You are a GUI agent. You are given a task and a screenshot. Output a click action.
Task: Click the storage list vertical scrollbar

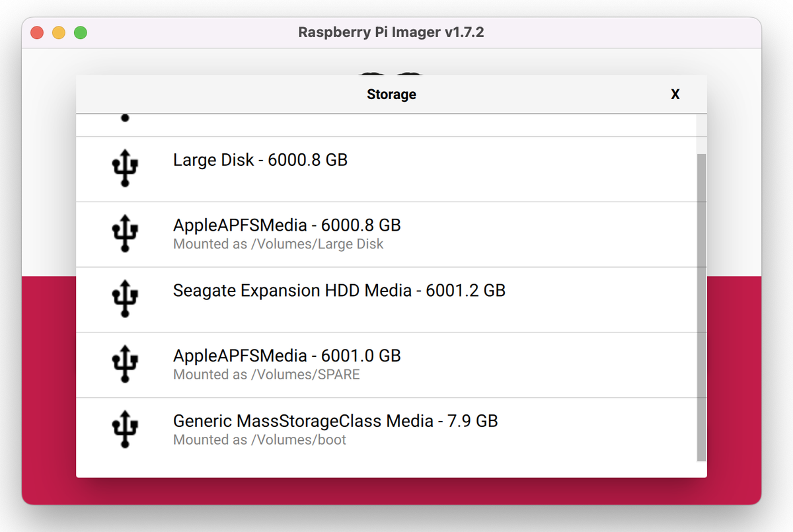coord(701,307)
